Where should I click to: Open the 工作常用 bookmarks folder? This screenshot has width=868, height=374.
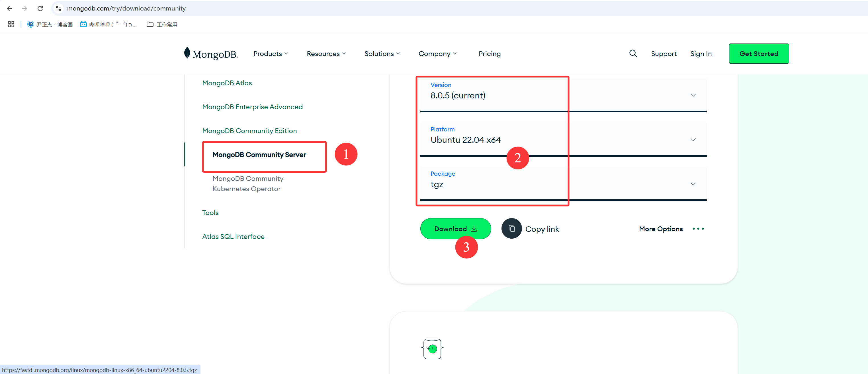(162, 24)
